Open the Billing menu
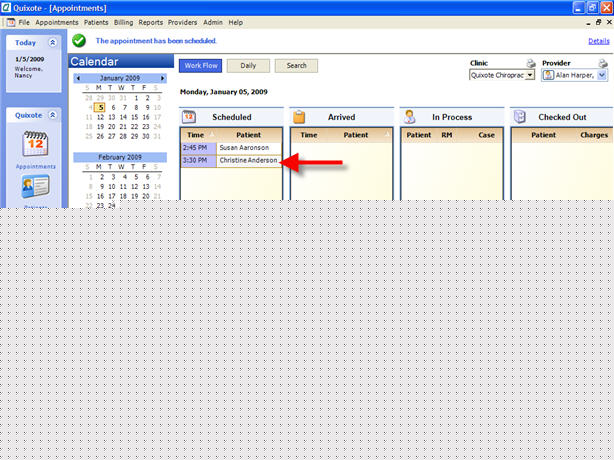The width and height of the screenshot is (614, 460). (123, 22)
